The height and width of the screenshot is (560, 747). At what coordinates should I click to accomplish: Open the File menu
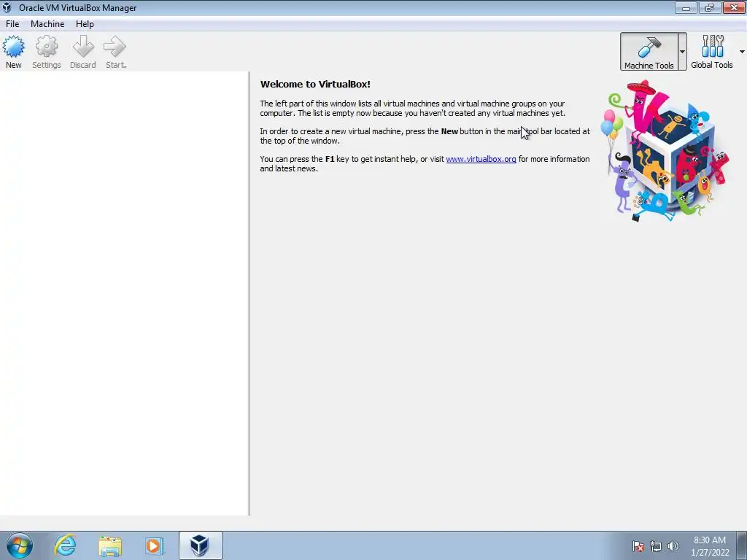click(x=12, y=24)
